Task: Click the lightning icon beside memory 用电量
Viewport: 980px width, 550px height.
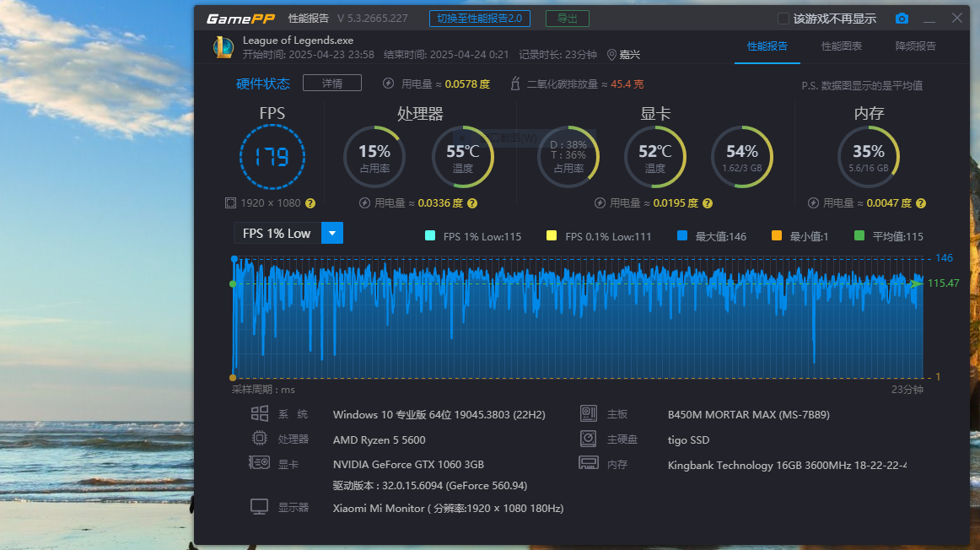Action: 813,203
